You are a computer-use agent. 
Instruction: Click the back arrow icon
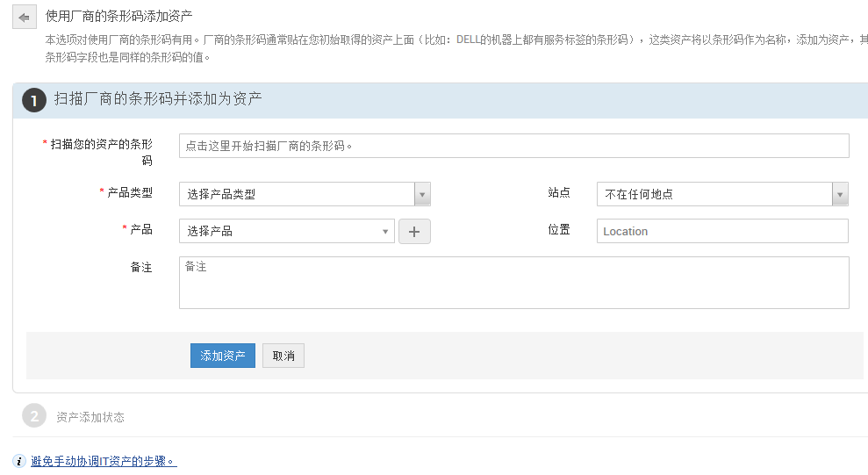click(24, 17)
